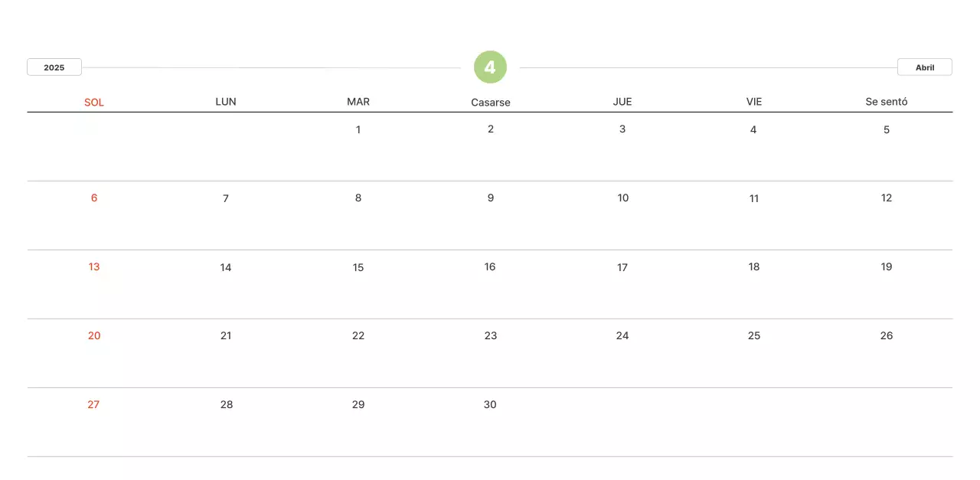The image size is (980, 480).
Task: Click the JUE weekday header
Action: pyautogui.click(x=622, y=102)
